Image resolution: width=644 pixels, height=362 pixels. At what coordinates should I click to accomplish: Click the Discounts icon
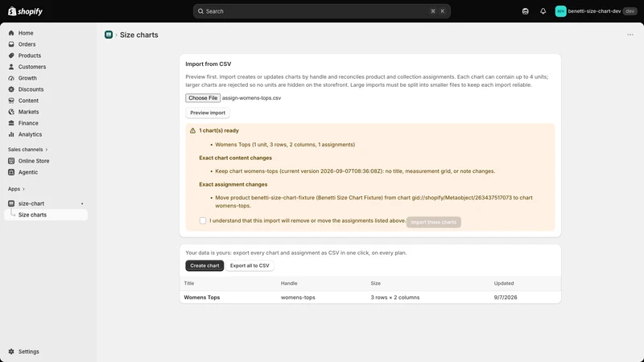click(11, 89)
